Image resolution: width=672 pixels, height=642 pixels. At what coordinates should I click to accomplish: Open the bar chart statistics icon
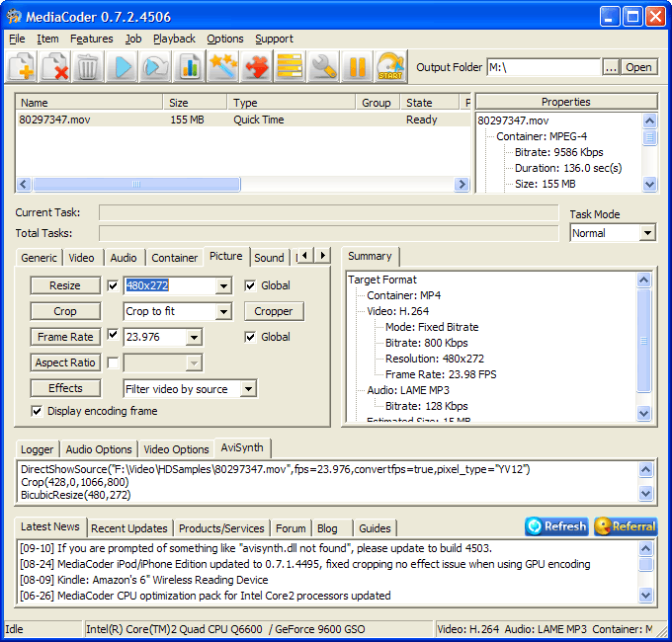190,66
